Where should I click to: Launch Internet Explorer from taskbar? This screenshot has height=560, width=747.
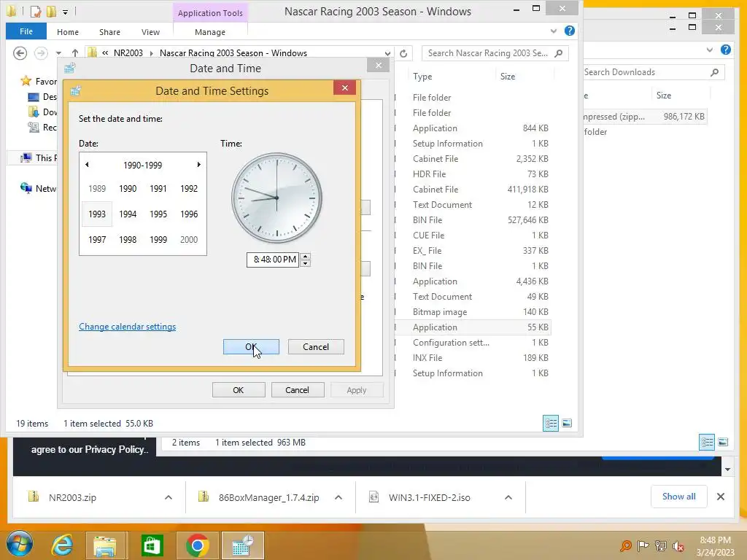point(63,545)
